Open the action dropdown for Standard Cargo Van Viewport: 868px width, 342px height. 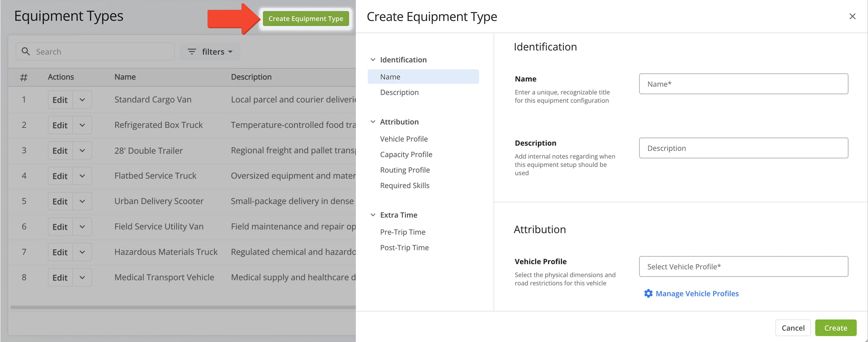pos(82,100)
